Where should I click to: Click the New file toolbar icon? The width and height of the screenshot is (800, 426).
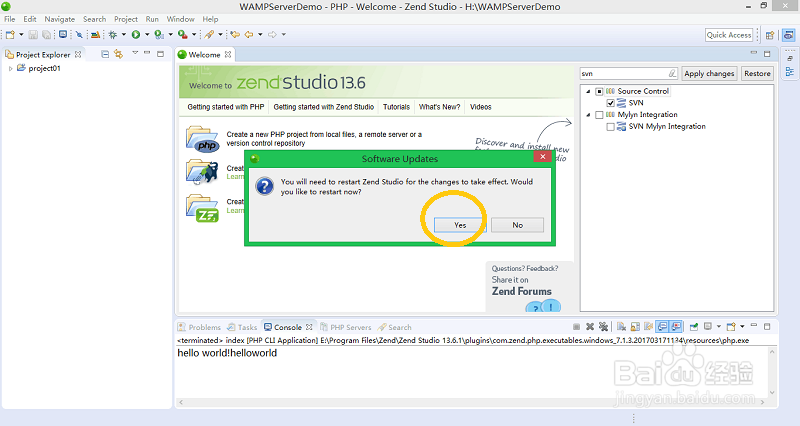[10, 35]
